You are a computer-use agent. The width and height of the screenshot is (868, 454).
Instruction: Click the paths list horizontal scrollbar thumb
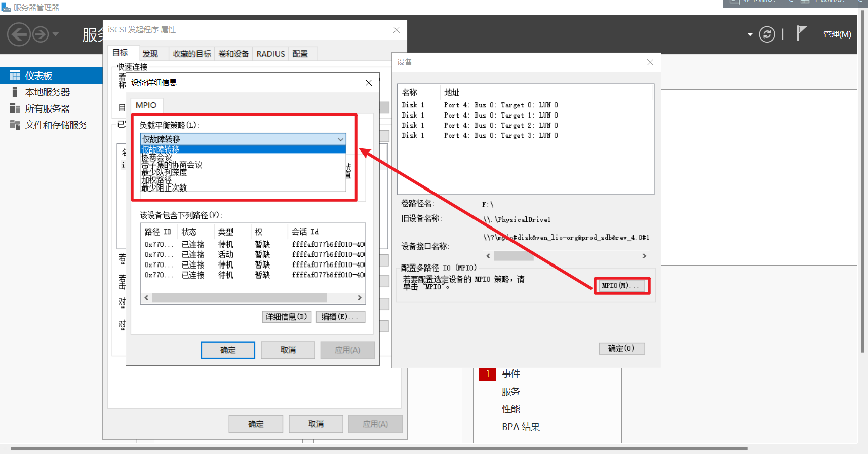coord(239,297)
